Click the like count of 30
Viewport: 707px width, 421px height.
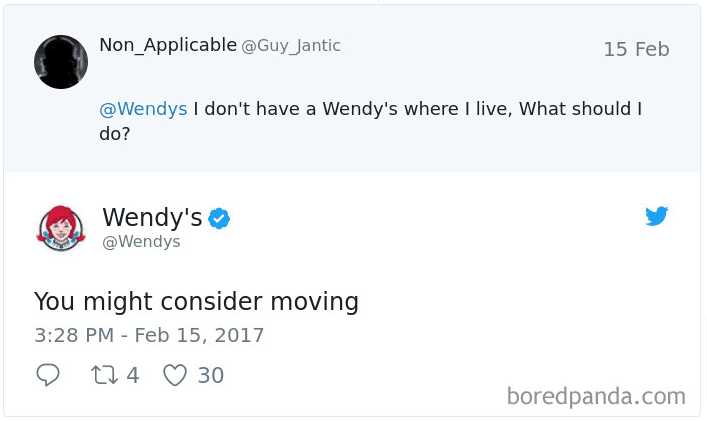click(x=210, y=375)
